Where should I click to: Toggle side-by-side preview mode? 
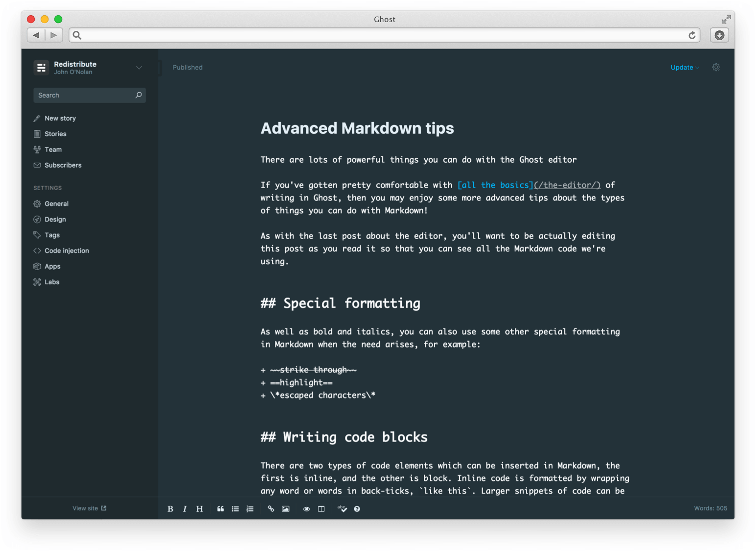click(321, 509)
